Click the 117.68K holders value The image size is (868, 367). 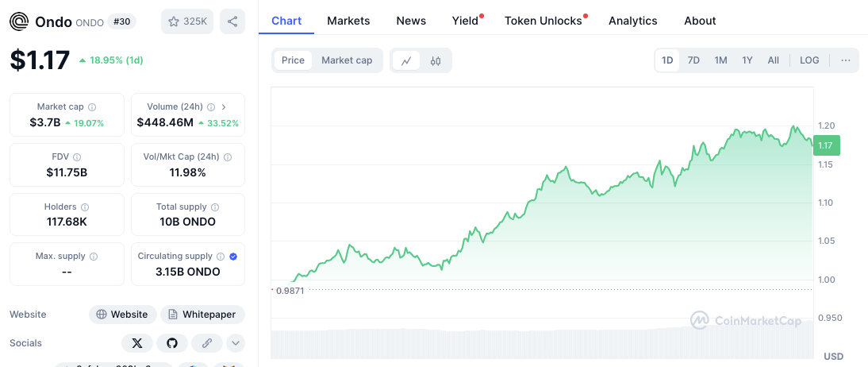(67, 222)
